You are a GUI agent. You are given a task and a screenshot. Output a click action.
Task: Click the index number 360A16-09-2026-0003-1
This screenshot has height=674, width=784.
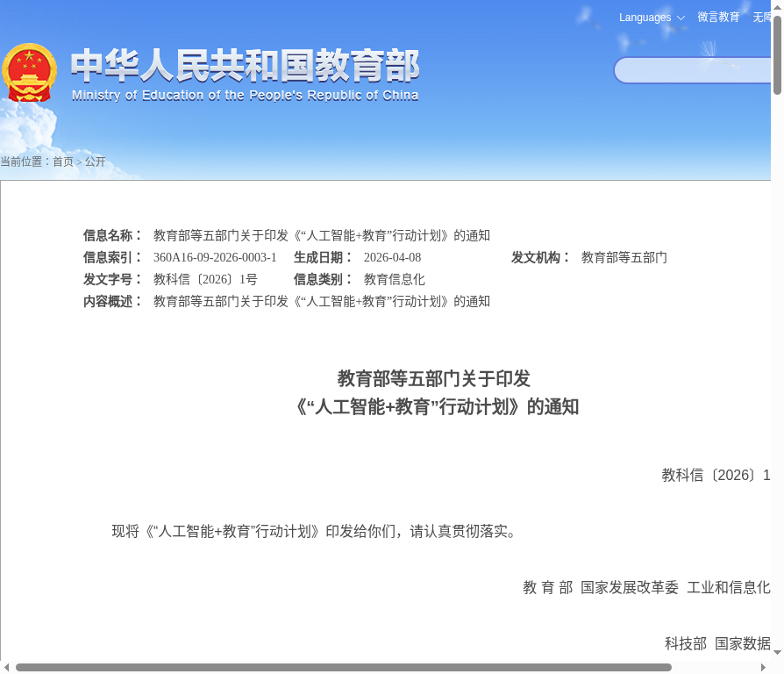coord(215,257)
